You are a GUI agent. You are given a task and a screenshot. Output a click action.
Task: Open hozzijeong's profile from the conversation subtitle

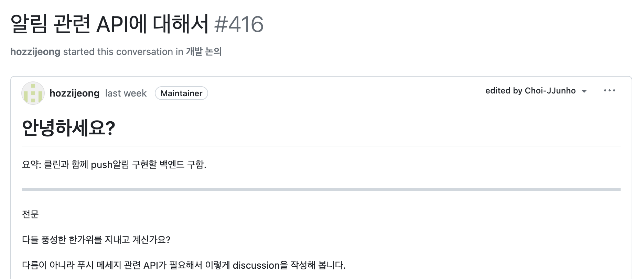[x=35, y=52]
